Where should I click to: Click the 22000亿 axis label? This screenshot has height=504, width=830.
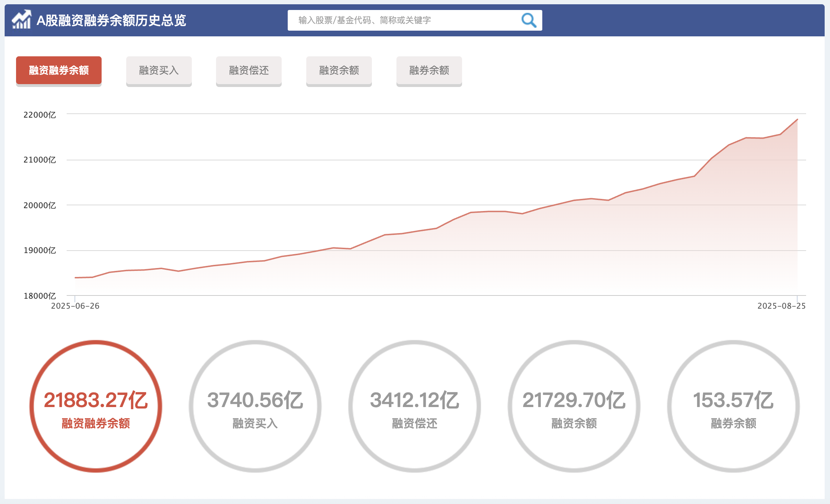click(x=40, y=115)
